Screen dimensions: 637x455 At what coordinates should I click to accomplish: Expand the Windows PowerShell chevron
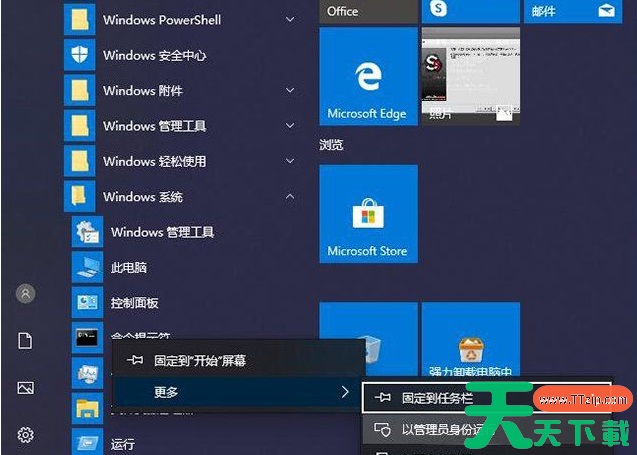[x=290, y=19]
